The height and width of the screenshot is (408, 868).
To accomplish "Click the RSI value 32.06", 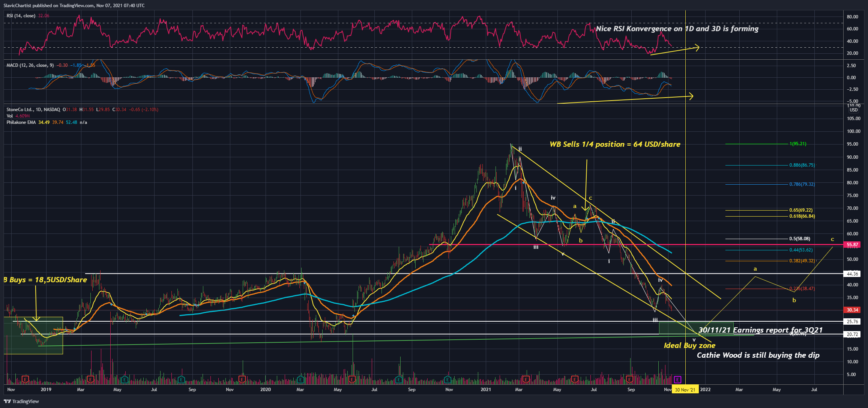I will click(x=44, y=16).
